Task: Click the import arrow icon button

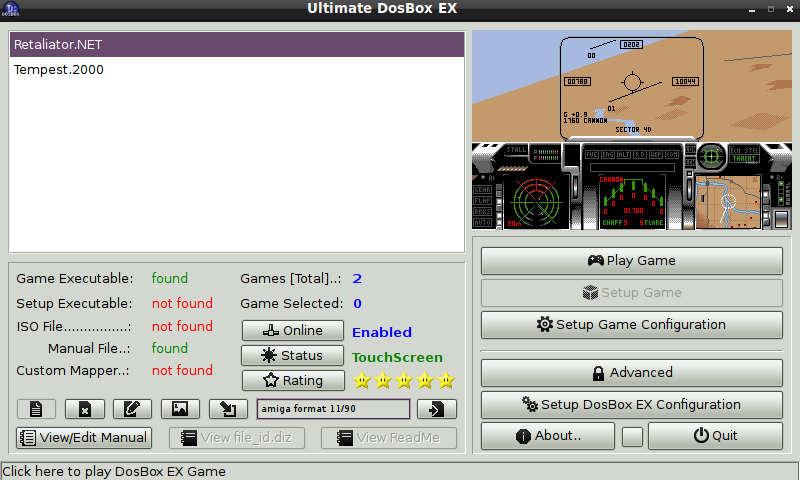Action: tap(228, 409)
